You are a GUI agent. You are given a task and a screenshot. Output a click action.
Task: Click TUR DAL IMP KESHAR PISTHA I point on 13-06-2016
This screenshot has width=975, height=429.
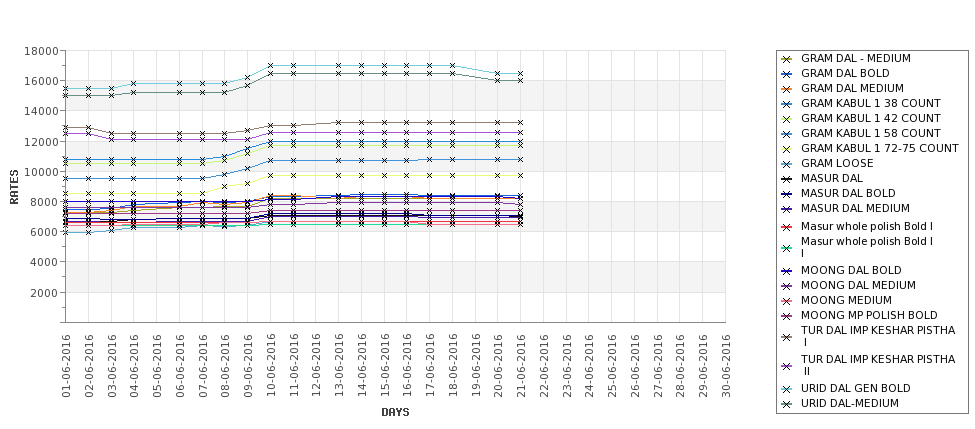point(339,122)
